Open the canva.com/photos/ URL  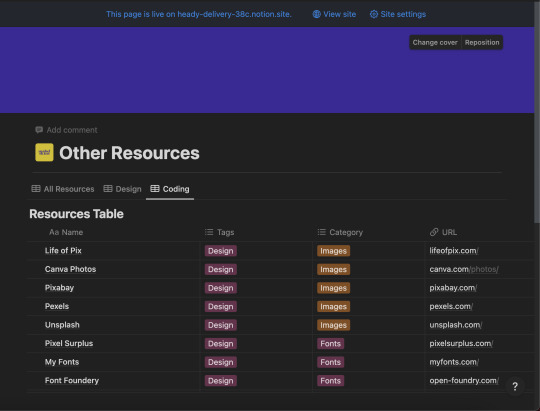click(464, 269)
